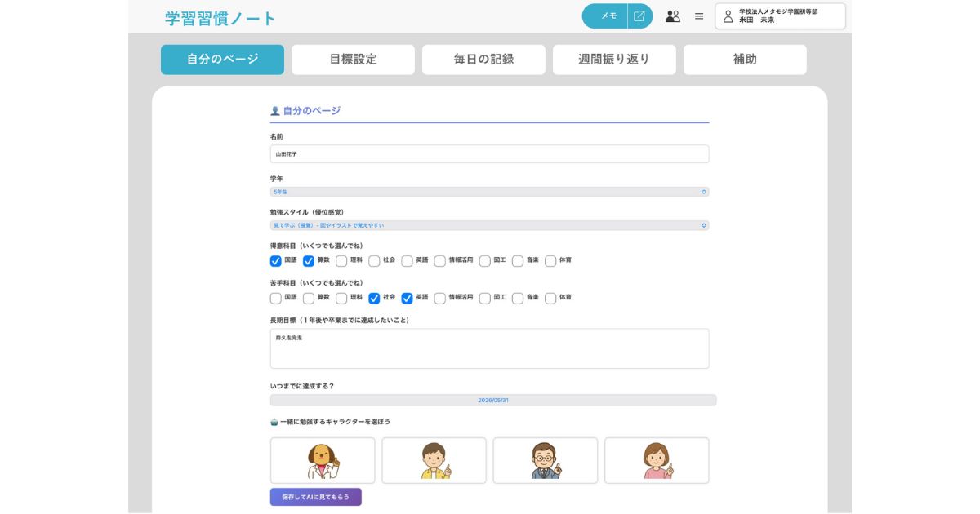Check 理科 in the 得意科目 section
980x514 pixels.
[343, 260]
